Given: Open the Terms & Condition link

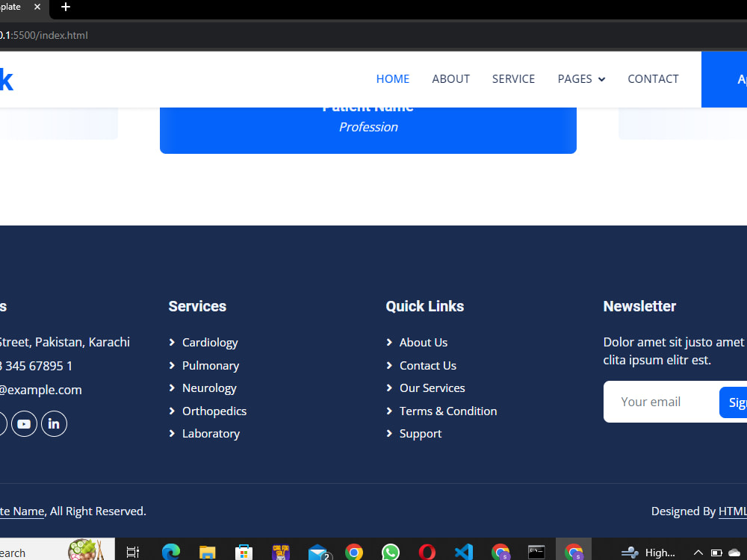Looking at the screenshot, I should point(447,411).
